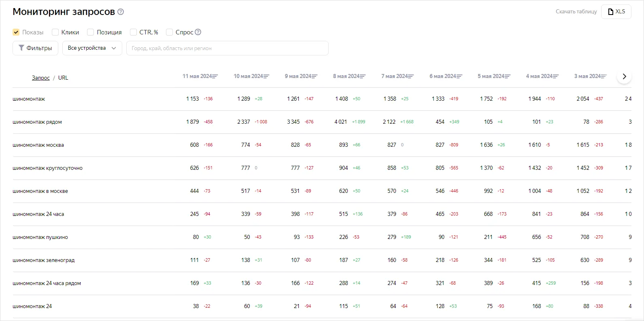Sort by the 7 мая 2024 column icon
This screenshot has height=321, width=644.
coord(411,76)
